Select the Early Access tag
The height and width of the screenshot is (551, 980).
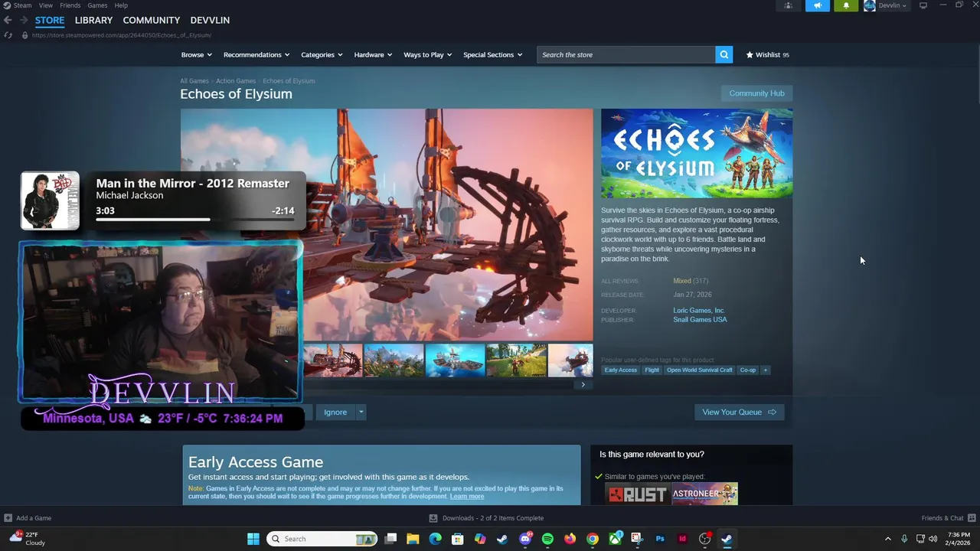(x=620, y=370)
